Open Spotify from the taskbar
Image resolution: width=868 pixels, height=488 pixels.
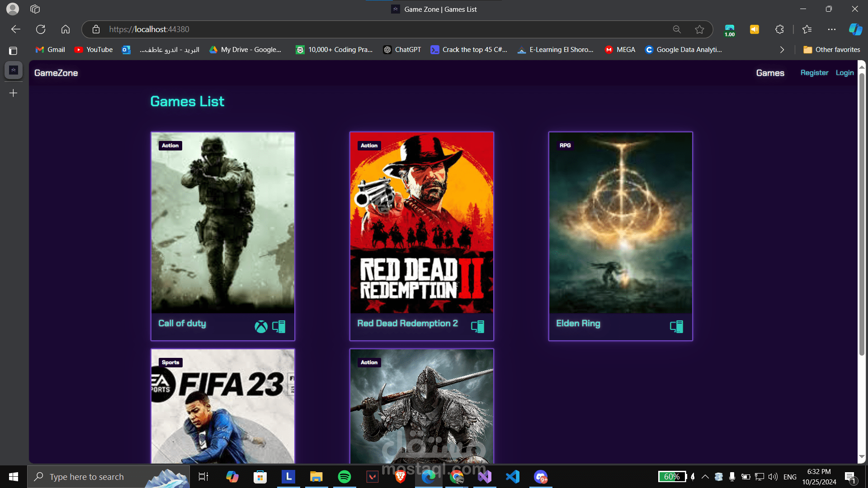(x=344, y=477)
